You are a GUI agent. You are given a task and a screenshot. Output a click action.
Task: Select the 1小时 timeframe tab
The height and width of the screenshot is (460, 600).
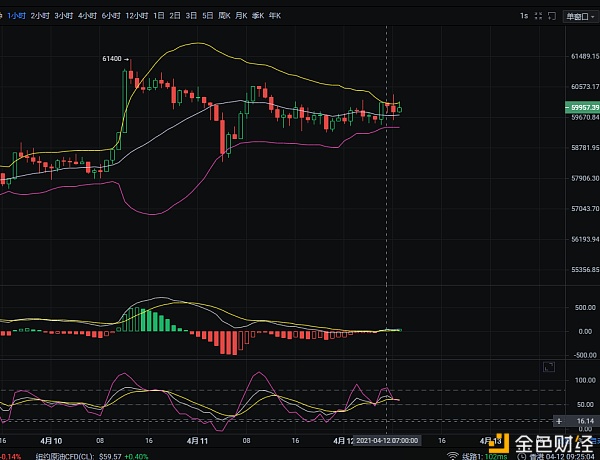16,16
